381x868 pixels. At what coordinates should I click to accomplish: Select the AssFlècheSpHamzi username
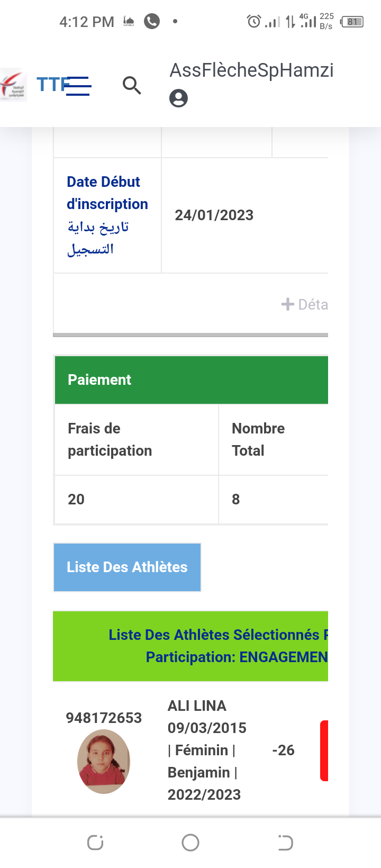pos(251,70)
